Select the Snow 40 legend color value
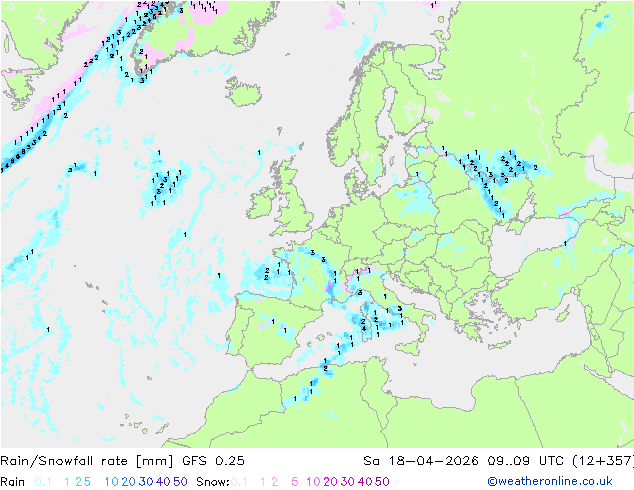The width and height of the screenshot is (634, 490). tap(365, 482)
